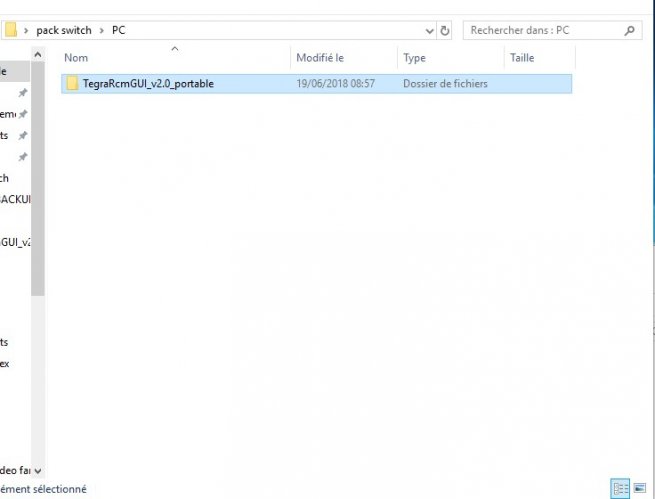Sort by the 'Nom' column header
The width and height of the screenshot is (655, 499).
point(76,58)
